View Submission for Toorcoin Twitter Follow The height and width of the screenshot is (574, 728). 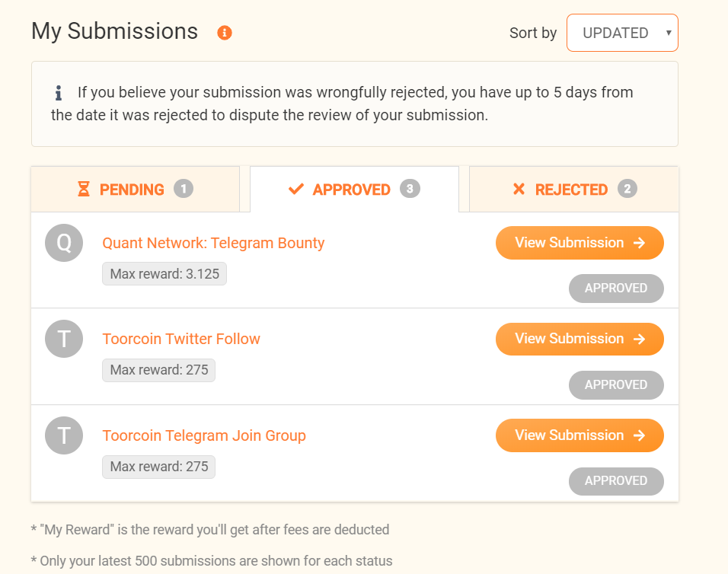[580, 339]
